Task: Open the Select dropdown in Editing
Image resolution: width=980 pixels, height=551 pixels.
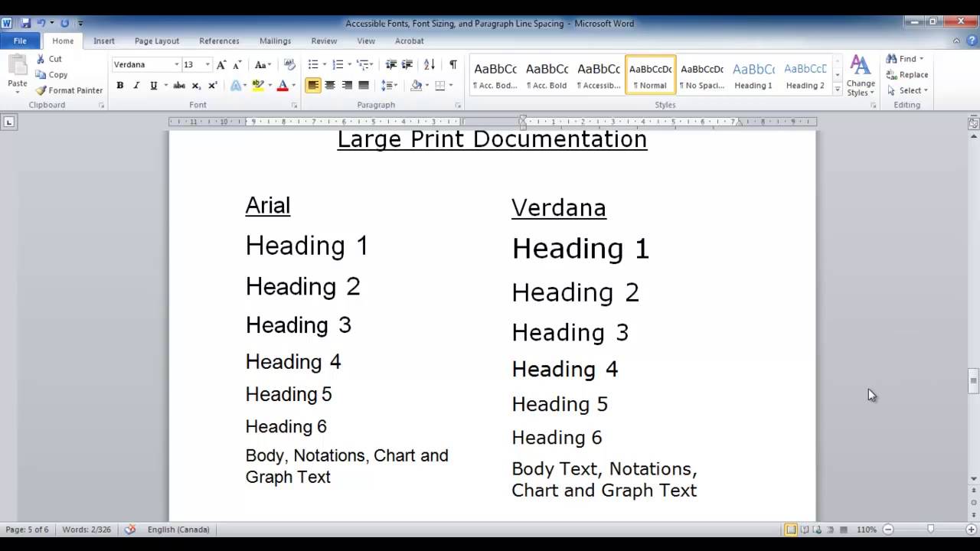Action: coord(907,90)
